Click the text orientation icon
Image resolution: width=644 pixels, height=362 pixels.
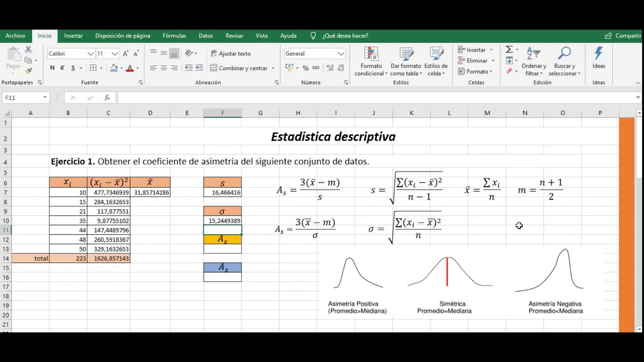[189, 53]
